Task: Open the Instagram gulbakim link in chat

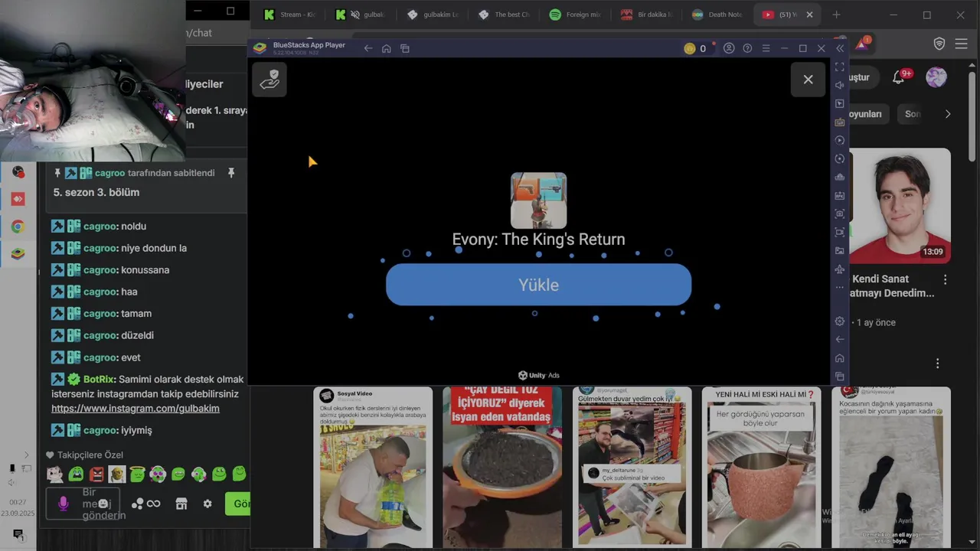Action: [136, 409]
